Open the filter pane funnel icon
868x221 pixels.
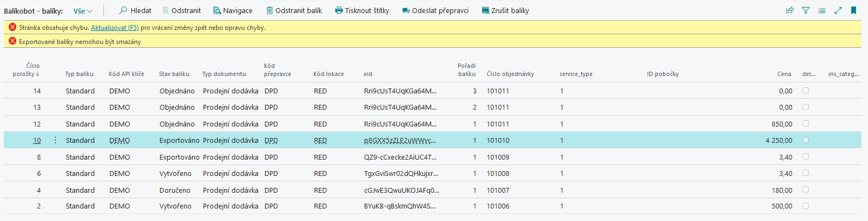point(806,10)
